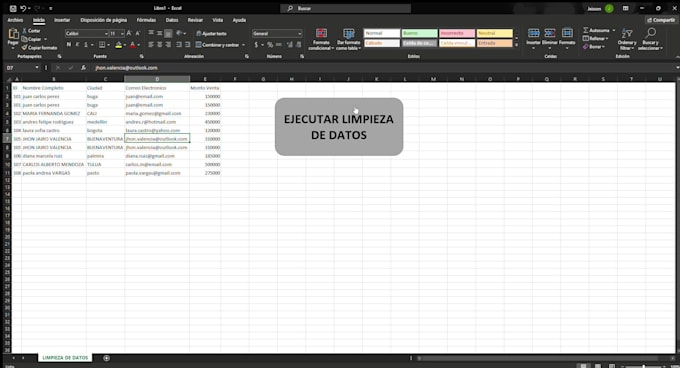The height and width of the screenshot is (368, 680).
Task: Click EJECUTAR LIMPIEZA DE DATOS button
Action: coord(339,127)
